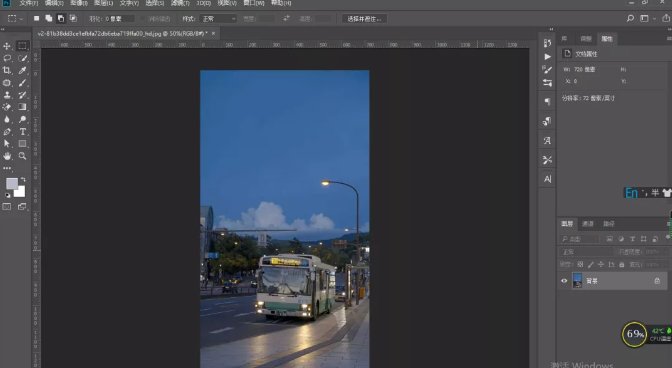672x368 pixels.
Task: Click the Background layer thumbnail
Action: pyautogui.click(x=577, y=281)
